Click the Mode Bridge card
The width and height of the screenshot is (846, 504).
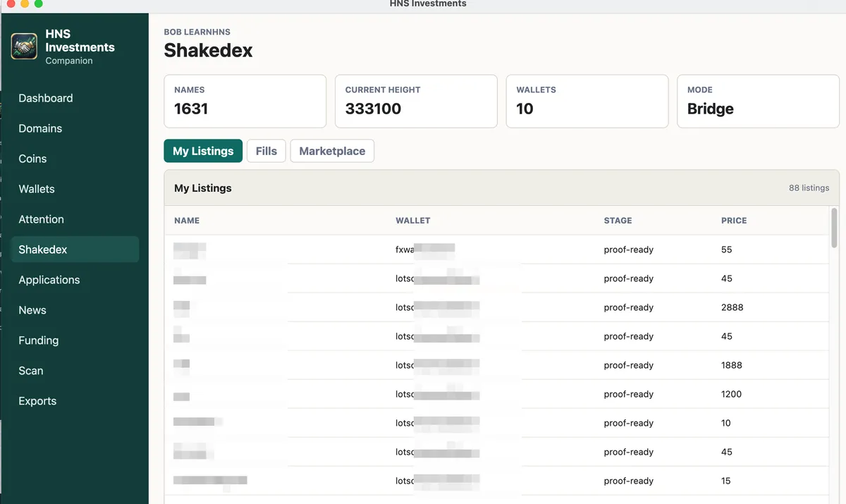(x=758, y=102)
